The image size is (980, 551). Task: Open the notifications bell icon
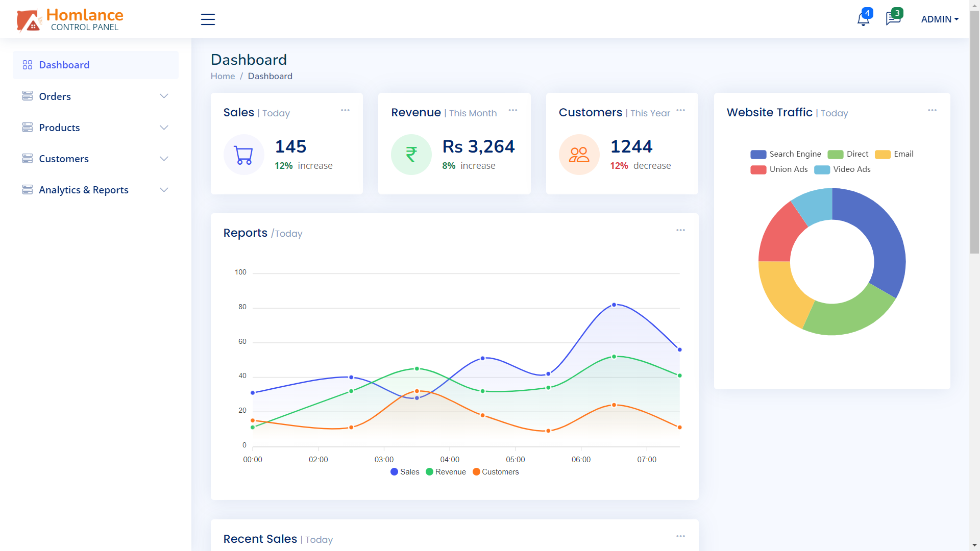863,19
